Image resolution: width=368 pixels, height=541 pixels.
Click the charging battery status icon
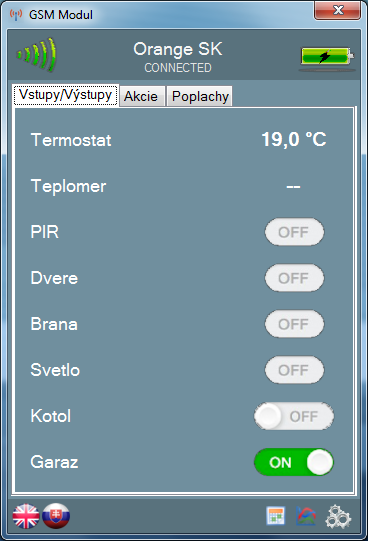327,57
